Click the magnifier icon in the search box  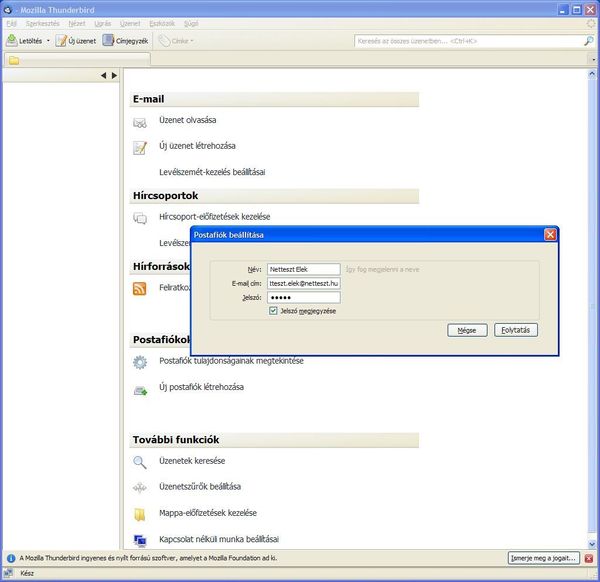coord(588,41)
